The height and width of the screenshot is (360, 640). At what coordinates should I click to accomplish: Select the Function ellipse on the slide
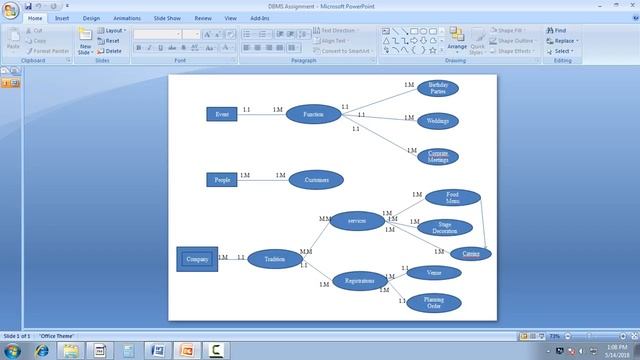click(x=313, y=114)
